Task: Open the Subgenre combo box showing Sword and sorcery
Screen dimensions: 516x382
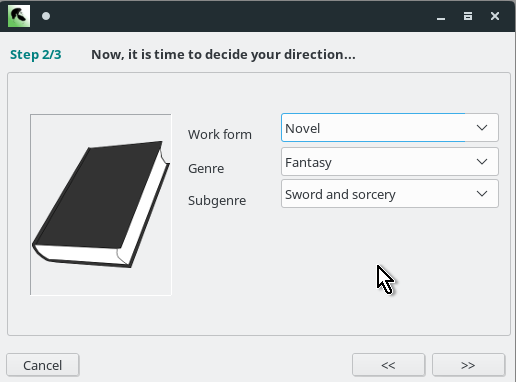Action: (390, 194)
